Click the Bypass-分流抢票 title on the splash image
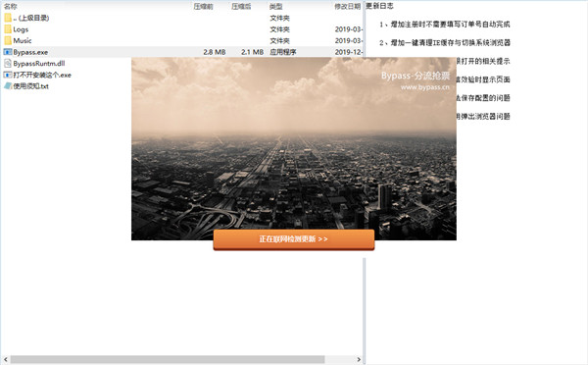 tap(416, 76)
